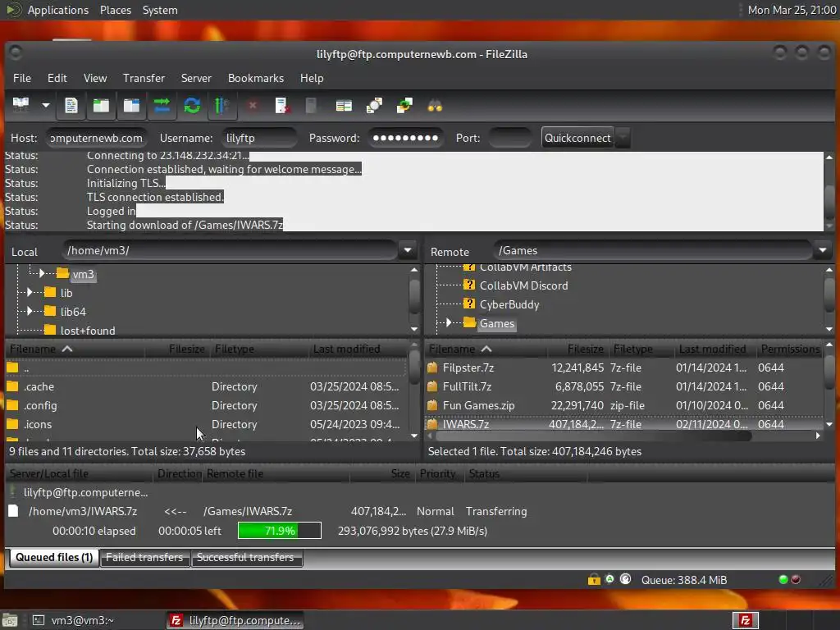Image resolution: width=840 pixels, height=630 pixels.
Task: Expand the vm3 folder in local tree
Action: 42,274
